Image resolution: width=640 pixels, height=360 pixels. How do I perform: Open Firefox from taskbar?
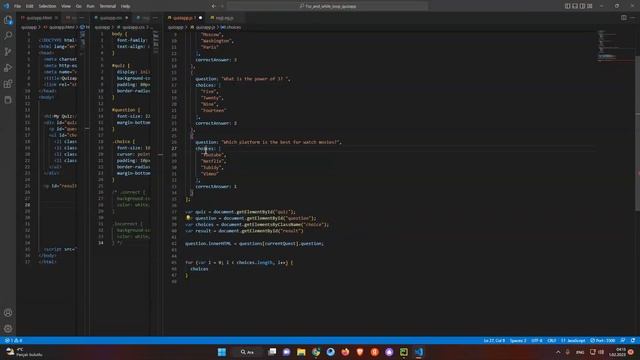[x=345, y=352]
